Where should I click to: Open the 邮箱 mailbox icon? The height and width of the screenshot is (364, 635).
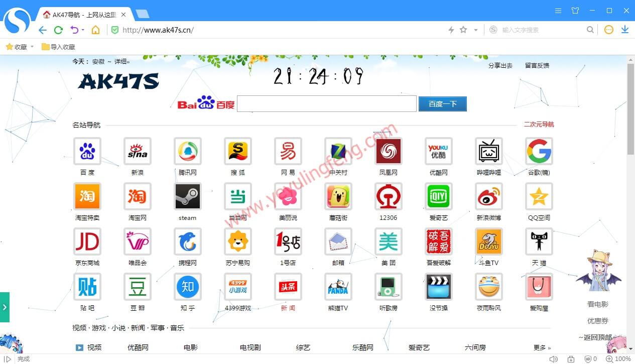338,241
